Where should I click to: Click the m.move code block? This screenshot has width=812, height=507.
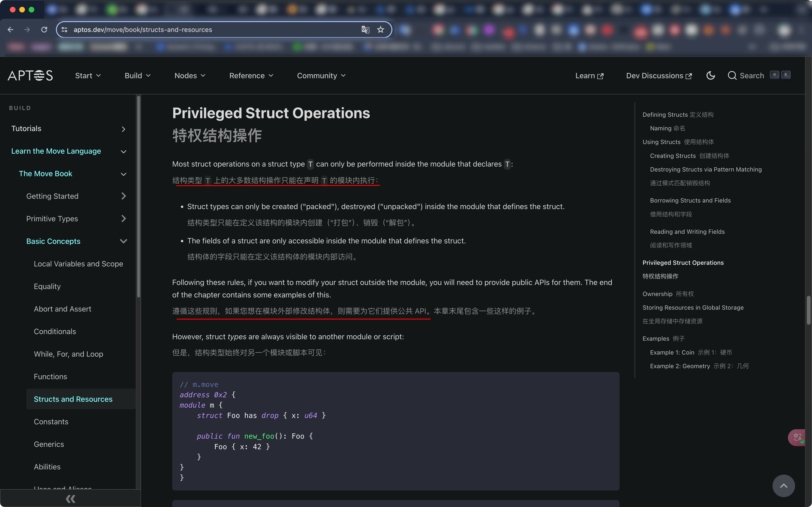coord(396,431)
